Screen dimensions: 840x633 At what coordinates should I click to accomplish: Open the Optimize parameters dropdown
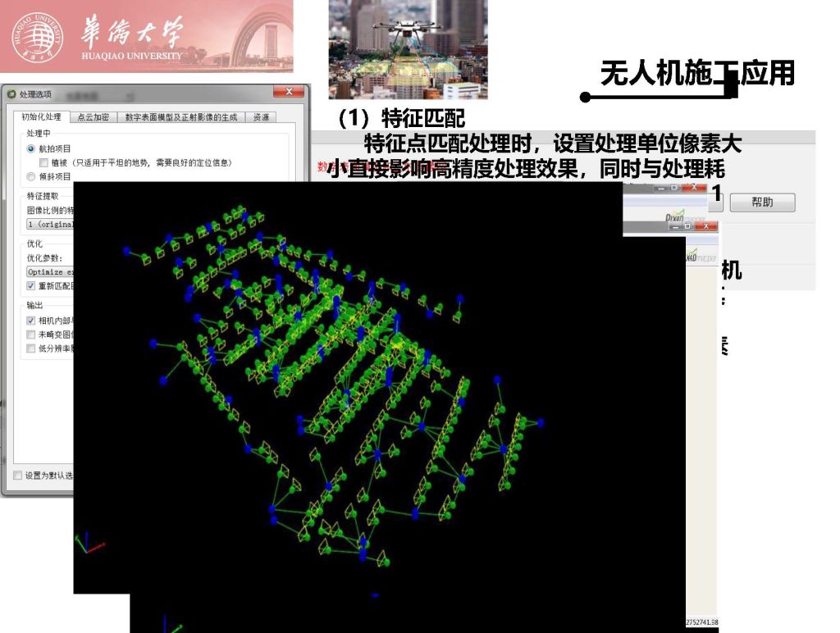(49, 271)
